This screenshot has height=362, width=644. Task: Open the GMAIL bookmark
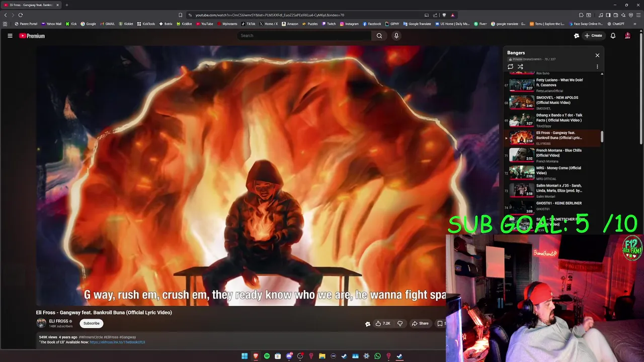click(108, 24)
